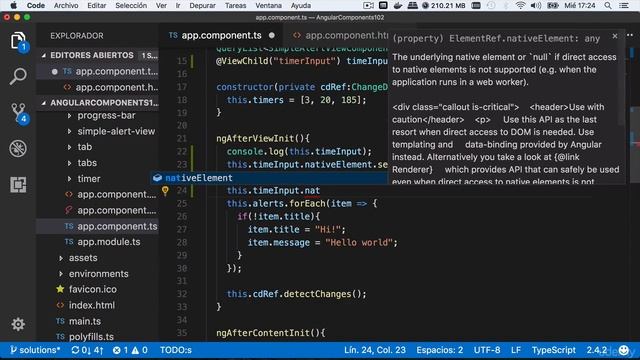This screenshot has width=640, height=360.
Task: Select app.component.ts in open editors list
Action: [x=98, y=71]
